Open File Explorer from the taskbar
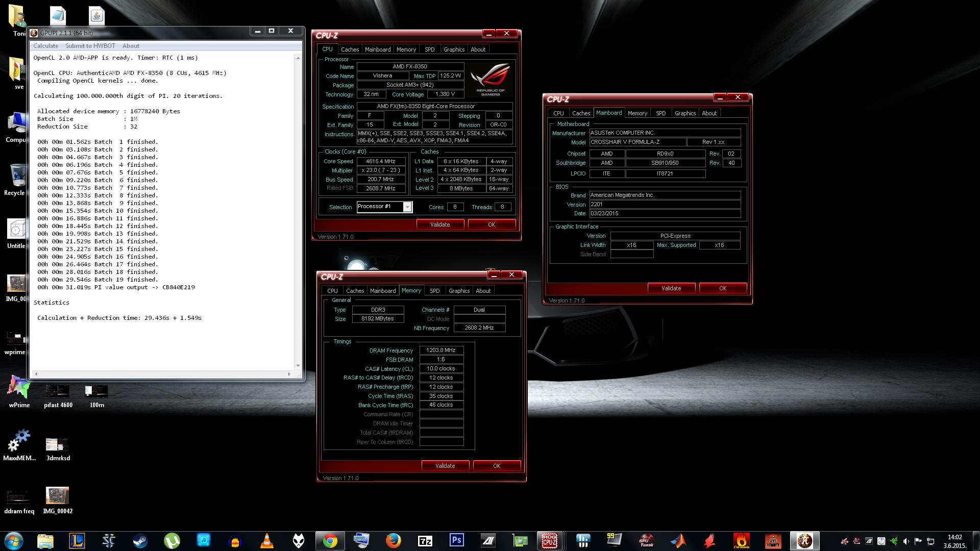 click(x=45, y=540)
